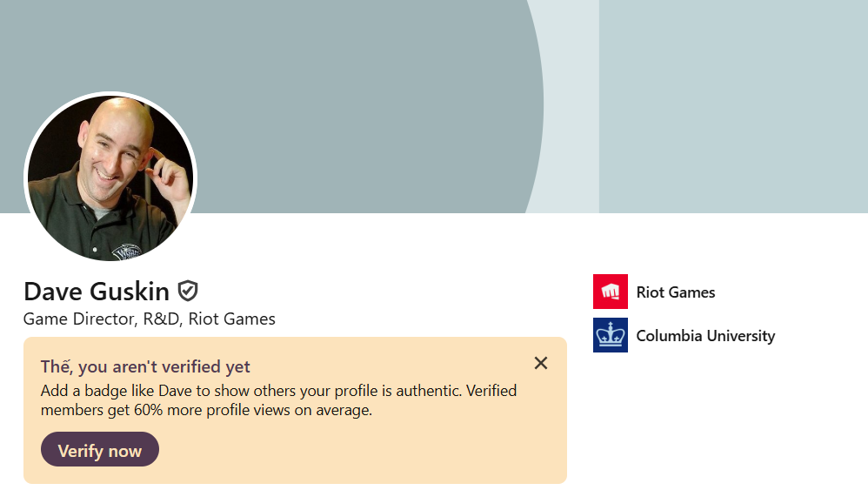
Task: Dismiss the verification prompt with the X
Action: [x=541, y=363]
